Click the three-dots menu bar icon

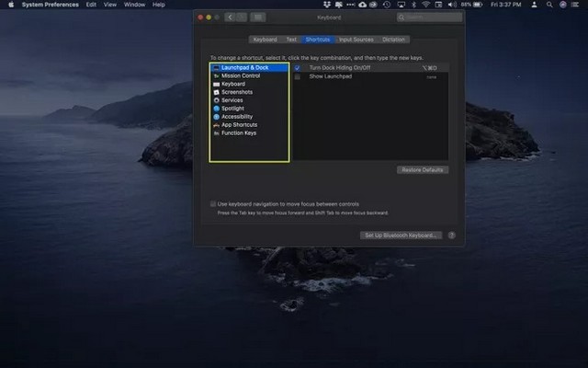tap(351, 5)
